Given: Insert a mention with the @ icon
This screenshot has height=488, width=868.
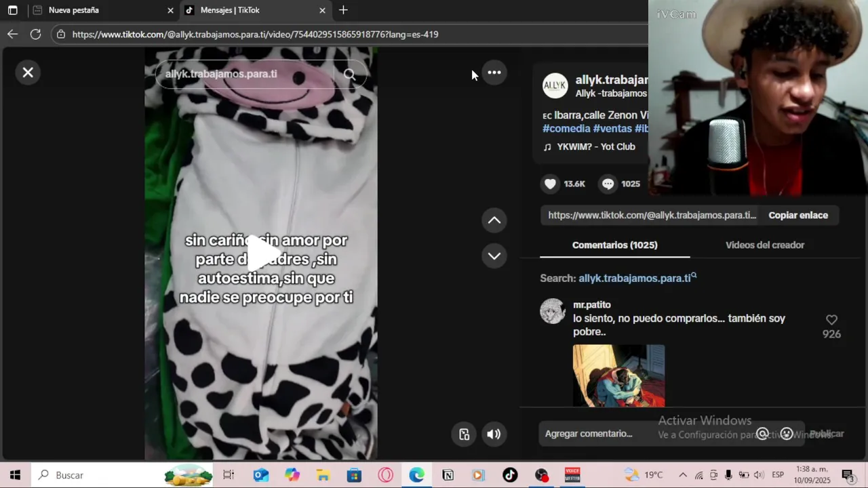Looking at the screenshot, I should click(x=762, y=434).
